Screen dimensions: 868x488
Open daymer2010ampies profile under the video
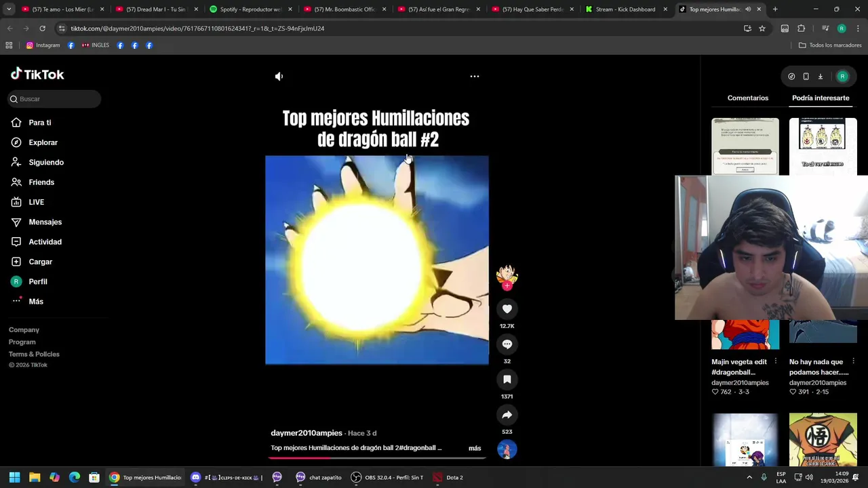[x=307, y=433]
